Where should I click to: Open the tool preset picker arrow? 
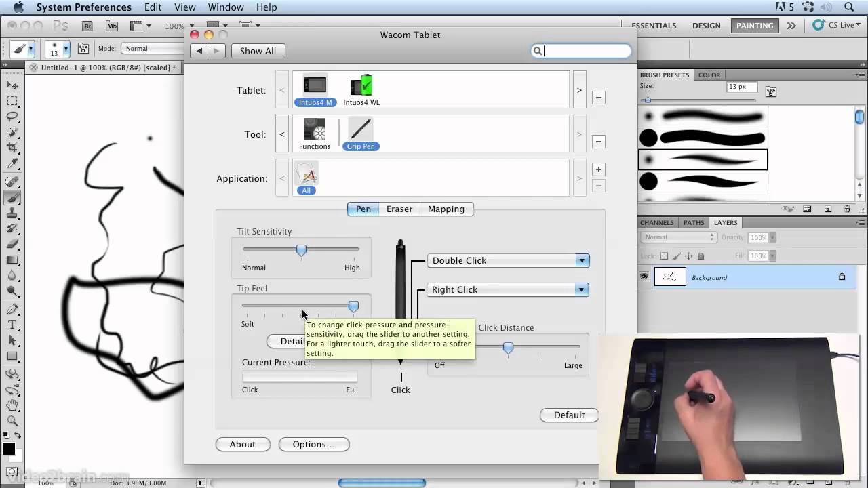(x=31, y=49)
